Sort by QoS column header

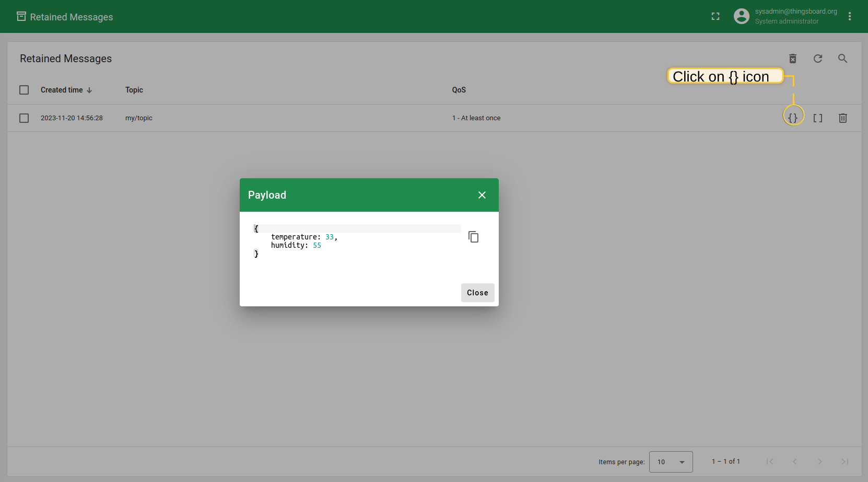(459, 90)
